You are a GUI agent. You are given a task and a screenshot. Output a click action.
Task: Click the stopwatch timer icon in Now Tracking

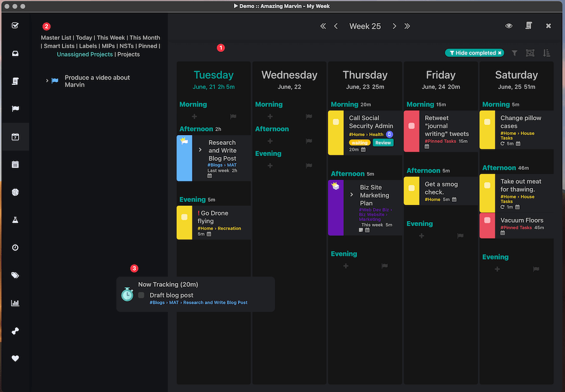(x=127, y=294)
